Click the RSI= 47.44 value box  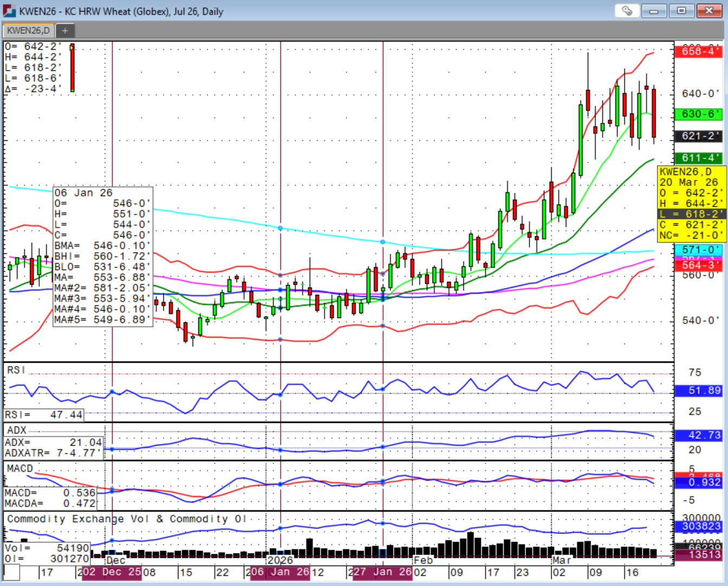pyautogui.click(x=44, y=415)
